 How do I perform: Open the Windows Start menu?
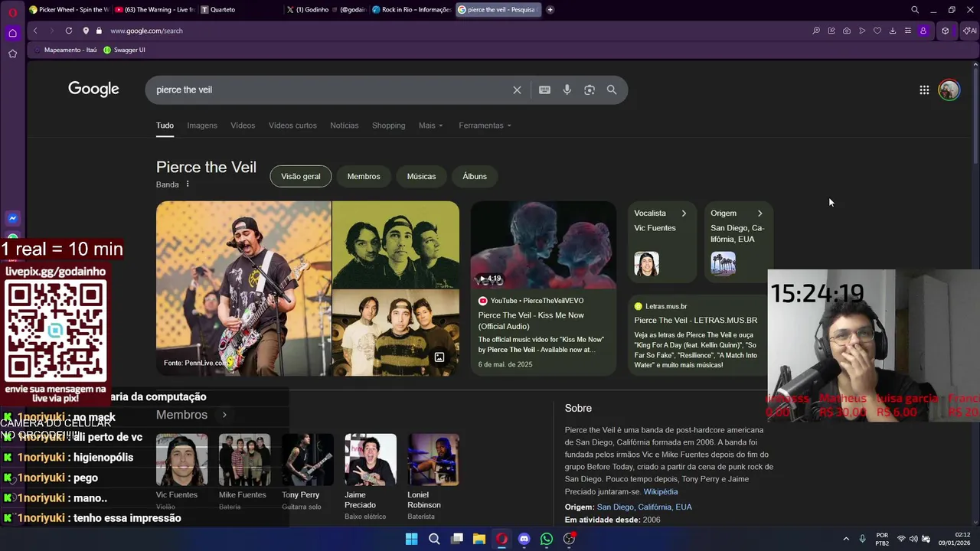pyautogui.click(x=411, y=539)
